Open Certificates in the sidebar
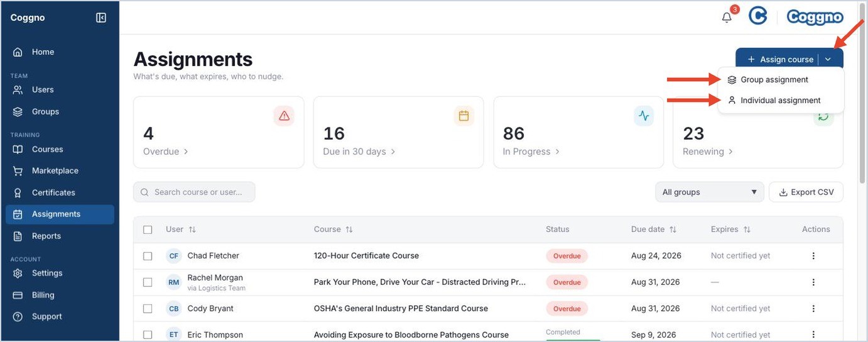 click(60, 193)
